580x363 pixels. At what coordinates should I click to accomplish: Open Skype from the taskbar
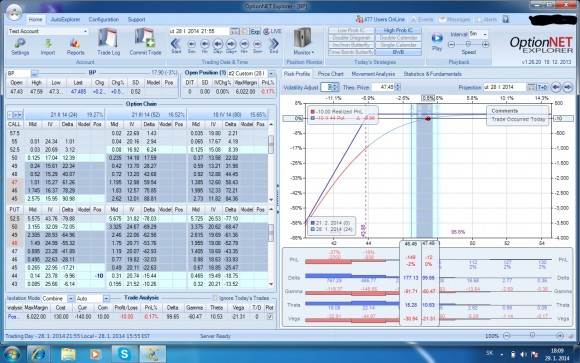[x=124, y=354]
